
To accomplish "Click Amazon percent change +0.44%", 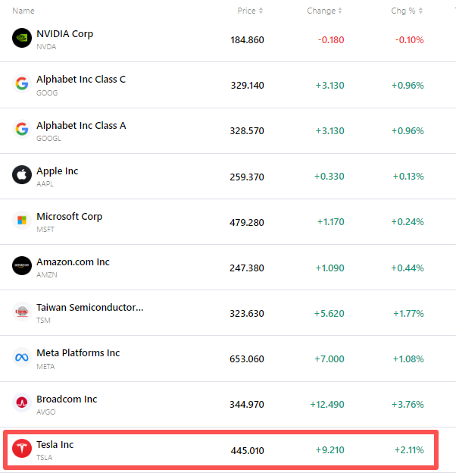I will [x=408, y=268].
